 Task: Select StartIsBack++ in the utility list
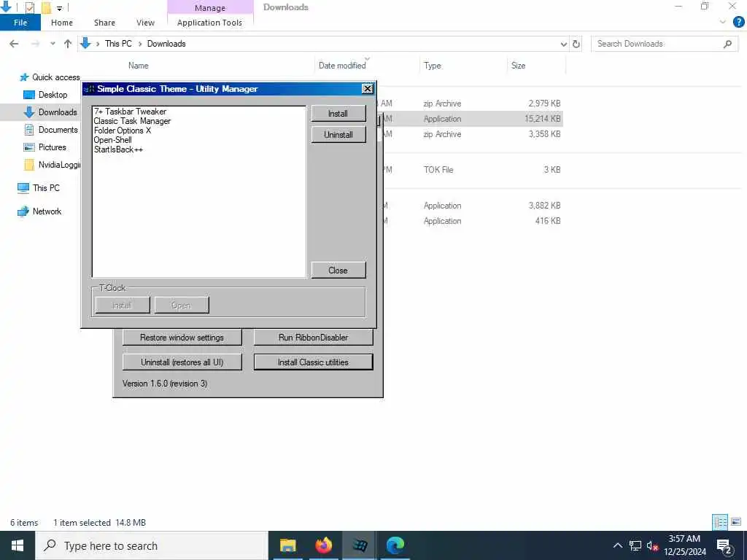118,149
